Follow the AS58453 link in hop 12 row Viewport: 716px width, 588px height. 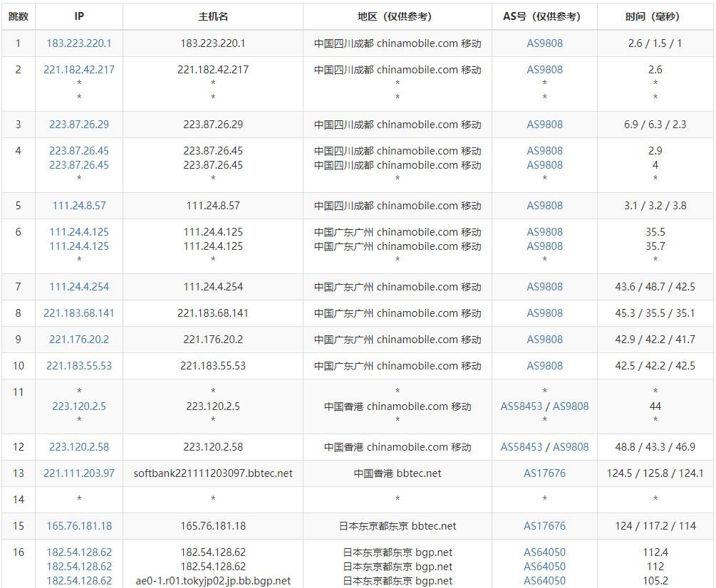pos(521,447)
